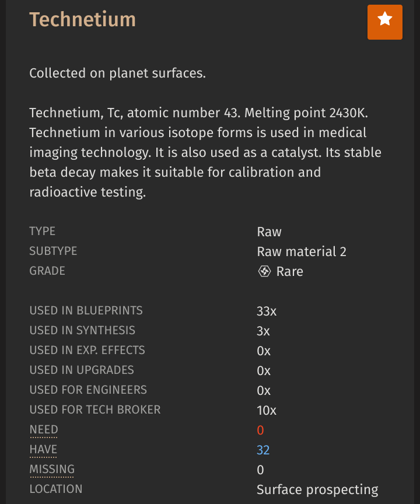
Task: Click the 10x tech broker value
Action: coord(267,411)
